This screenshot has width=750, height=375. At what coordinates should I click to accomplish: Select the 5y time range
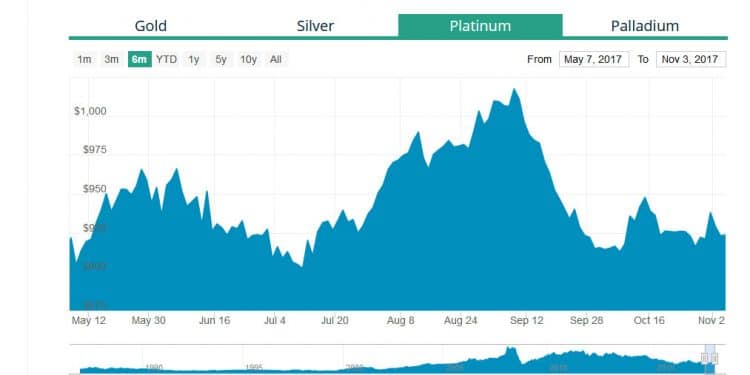[x=221, y=59]
